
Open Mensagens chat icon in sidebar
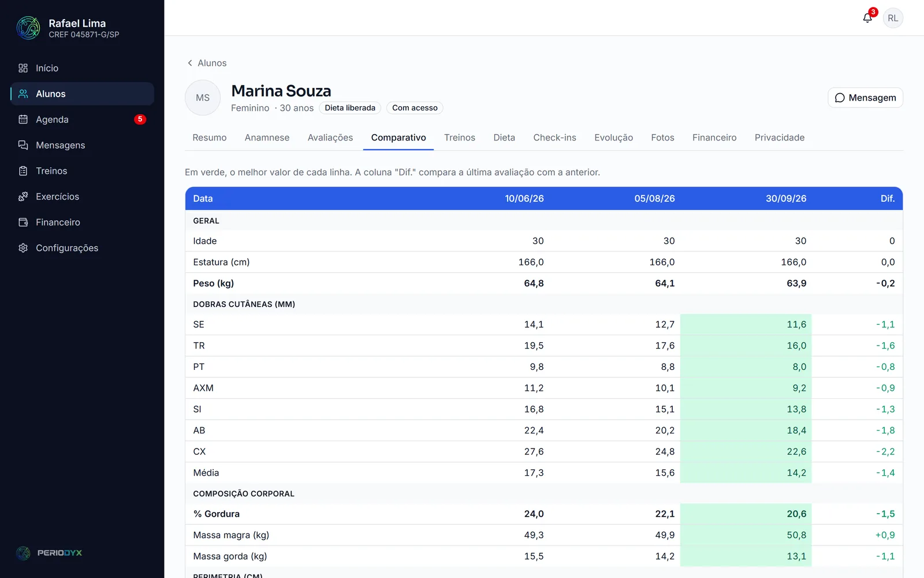click(23, 145)
